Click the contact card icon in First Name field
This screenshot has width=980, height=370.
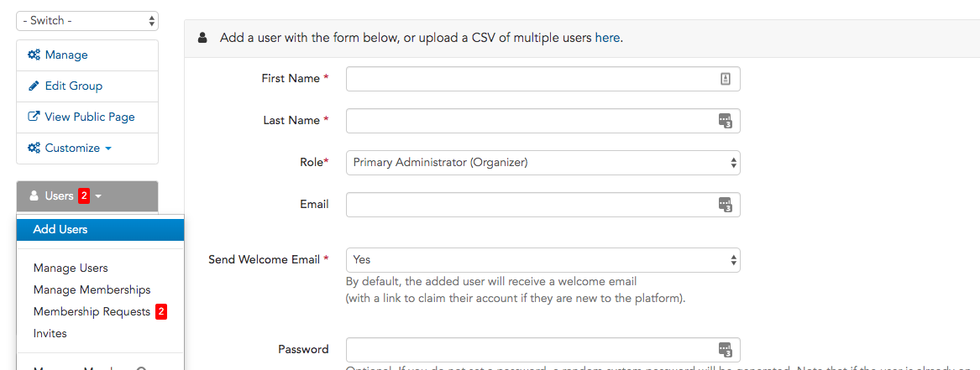725,79
